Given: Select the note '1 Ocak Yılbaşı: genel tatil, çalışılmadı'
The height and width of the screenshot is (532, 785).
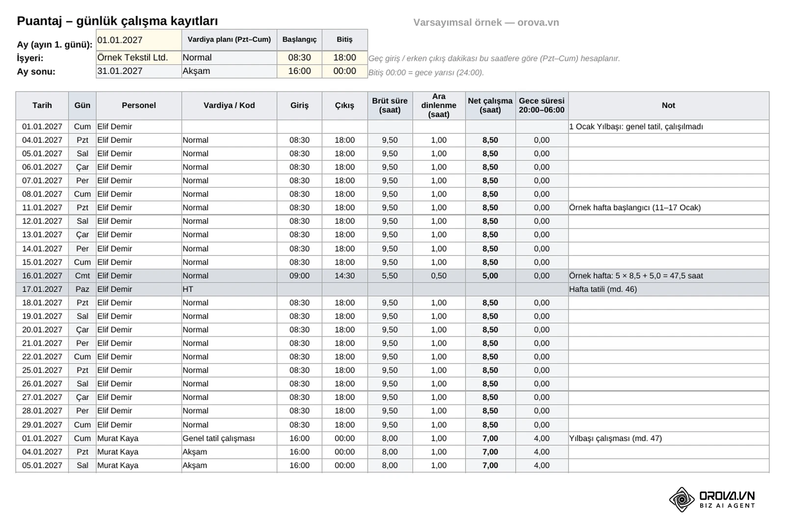Looking at the screenshot, I should tap(636, 127).
